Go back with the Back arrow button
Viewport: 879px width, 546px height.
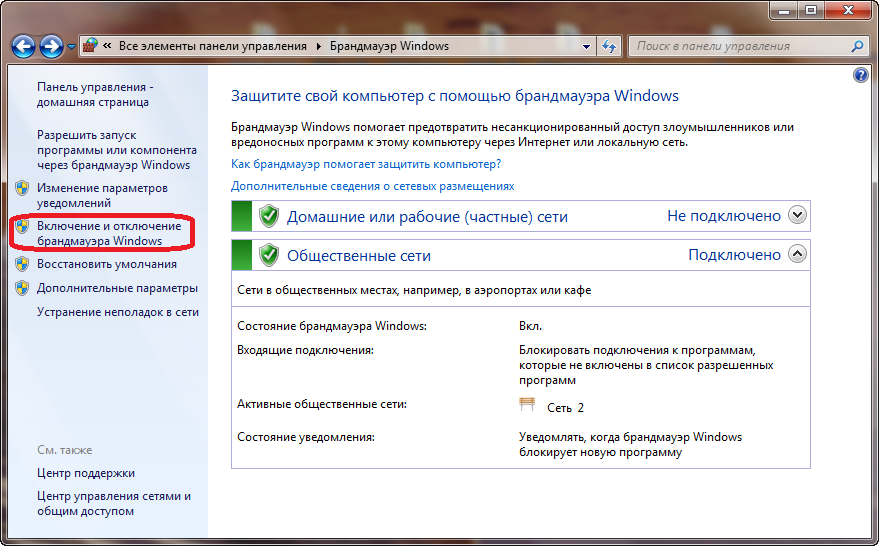point(24,47)
